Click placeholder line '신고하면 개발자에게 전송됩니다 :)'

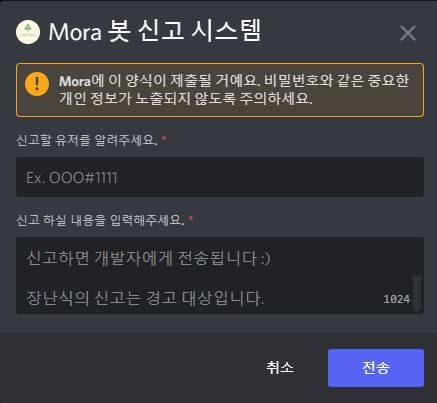click(x=148, y=258)
